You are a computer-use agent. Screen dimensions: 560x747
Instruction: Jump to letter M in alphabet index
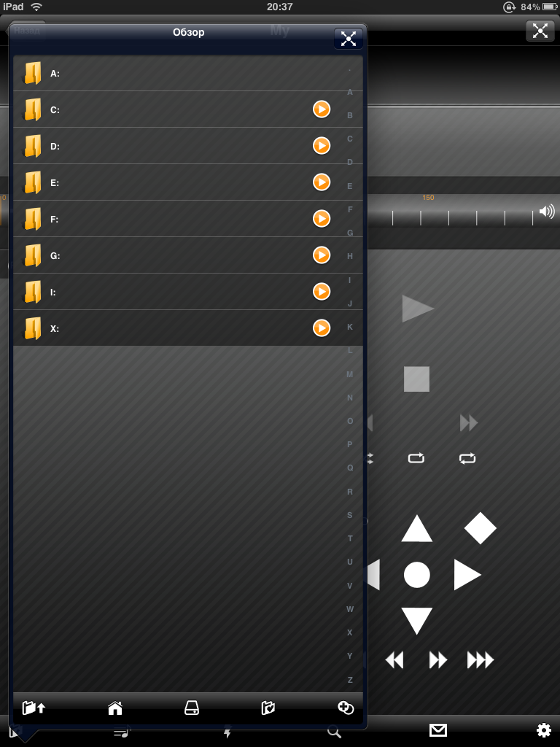[349, 374]
